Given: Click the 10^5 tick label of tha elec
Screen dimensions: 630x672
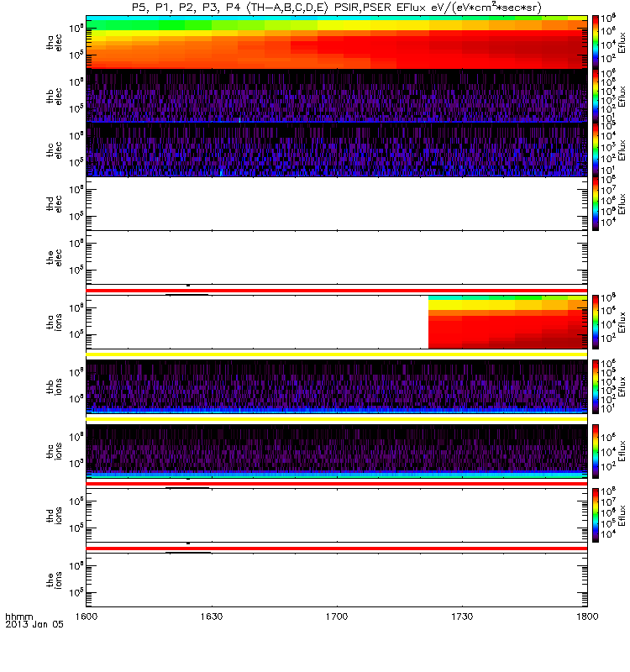Looking at the screenshot, I should click(x=76, y=55).
